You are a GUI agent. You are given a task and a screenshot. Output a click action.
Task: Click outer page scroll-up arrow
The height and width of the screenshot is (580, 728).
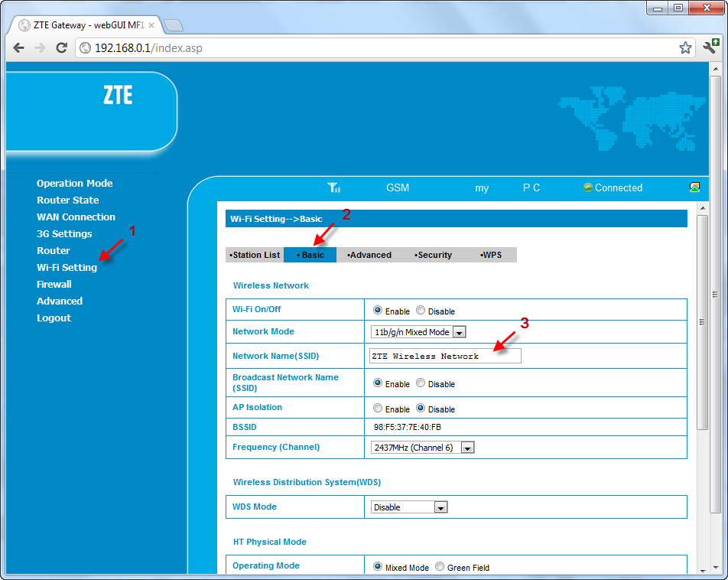(x=715, y=69)
